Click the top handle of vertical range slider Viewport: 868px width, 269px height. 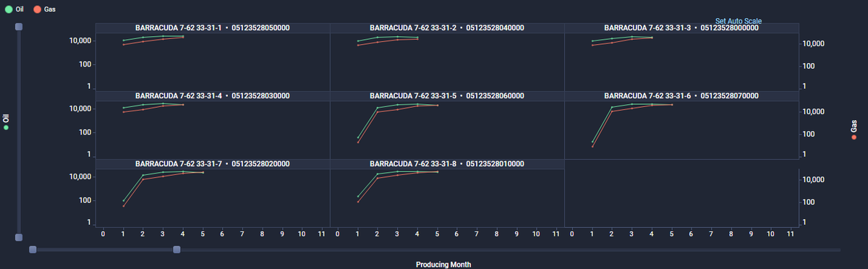[19, 26]
